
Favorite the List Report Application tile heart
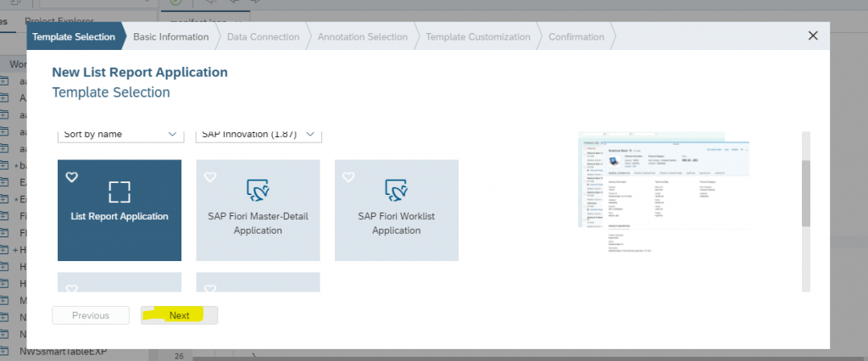pos(72,177)
